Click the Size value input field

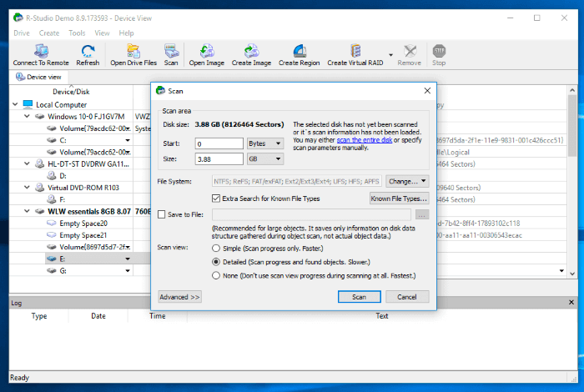[219, 159]
